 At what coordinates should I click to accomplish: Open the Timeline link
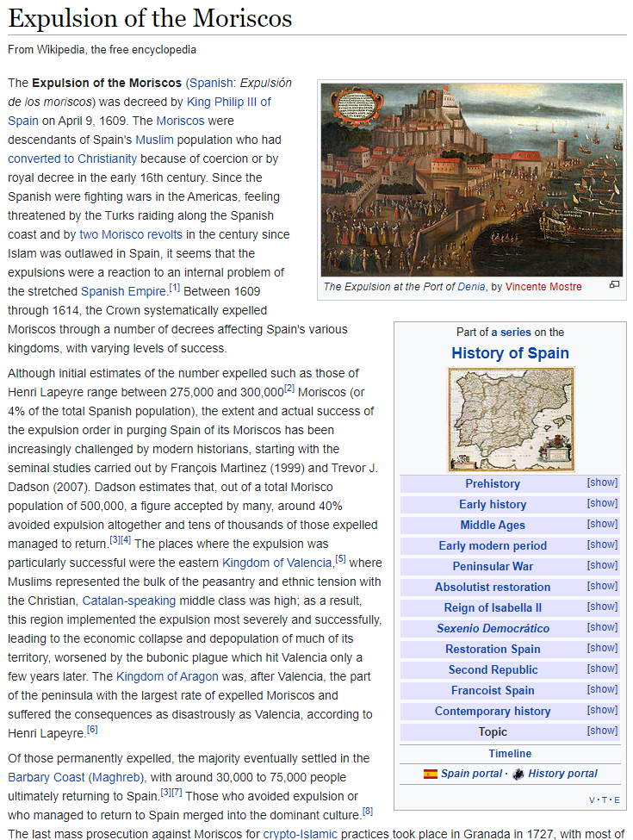510,754
